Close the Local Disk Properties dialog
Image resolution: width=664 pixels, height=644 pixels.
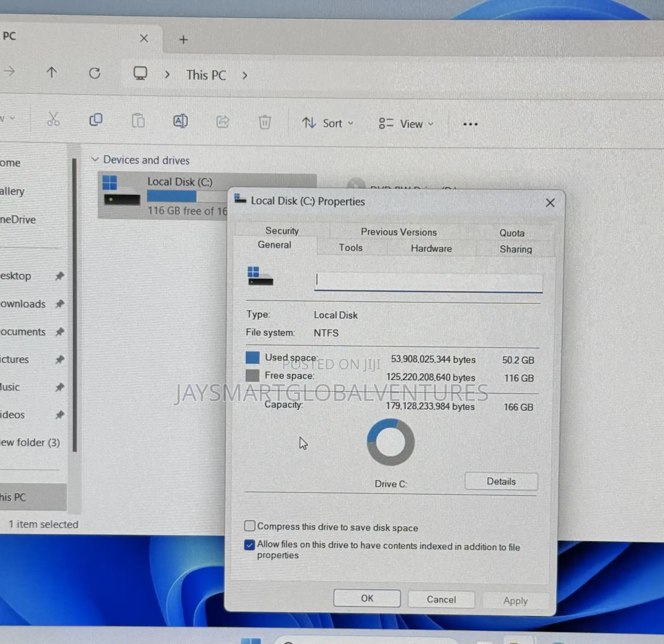550,203
